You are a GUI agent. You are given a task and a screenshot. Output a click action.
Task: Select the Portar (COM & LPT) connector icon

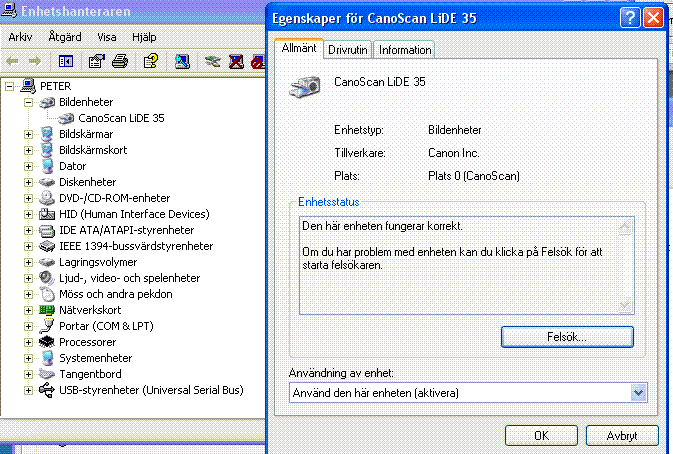(x=47, y=326)
